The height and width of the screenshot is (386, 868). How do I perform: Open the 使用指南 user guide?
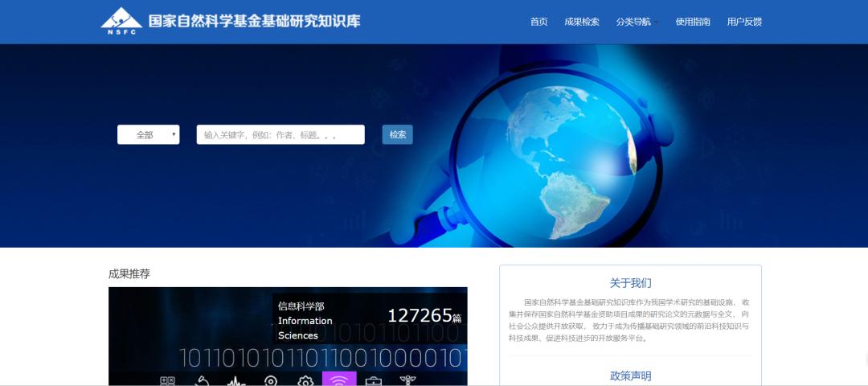[x=693, y=22]
